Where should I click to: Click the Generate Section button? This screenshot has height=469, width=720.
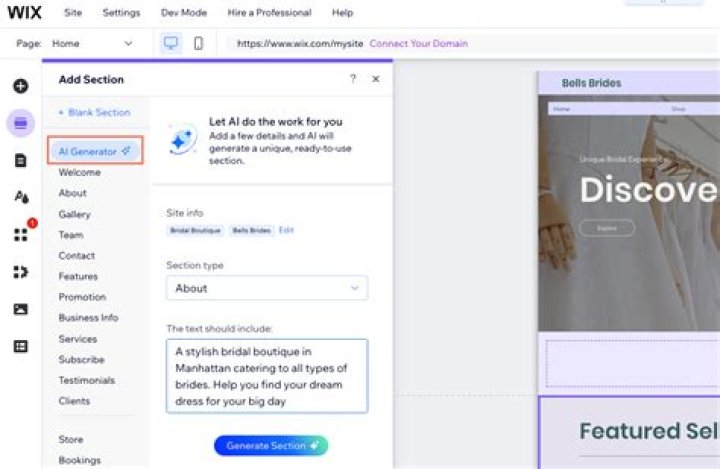click(271, 446)
